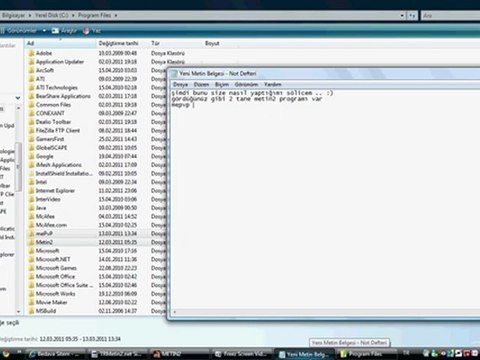Select the InterVideo folder name
The height and width of the screenshot is (360, 480).
(x=48, y=199)
